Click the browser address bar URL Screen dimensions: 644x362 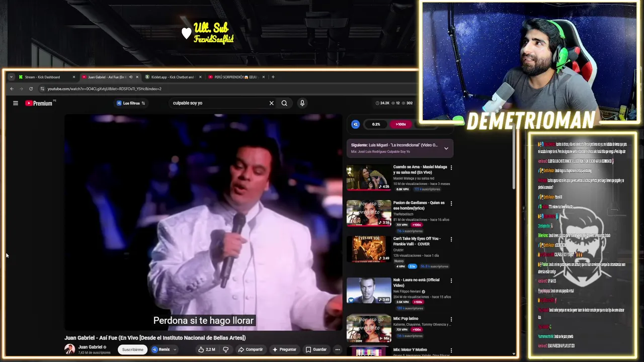tap(105, 89)
